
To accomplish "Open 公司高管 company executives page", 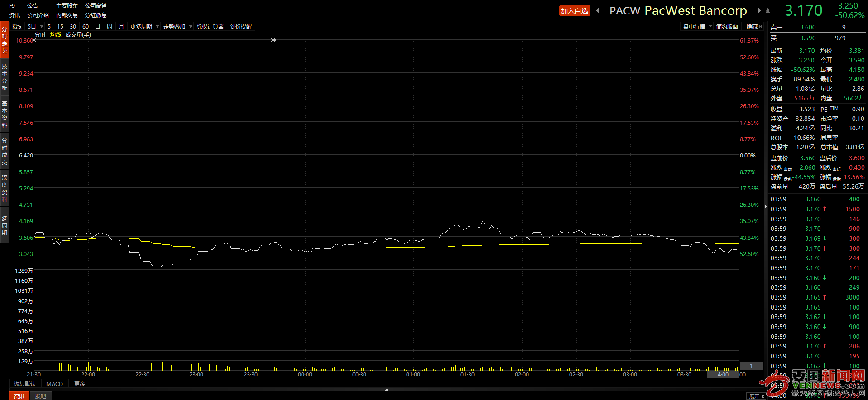I will click(96, 6).
